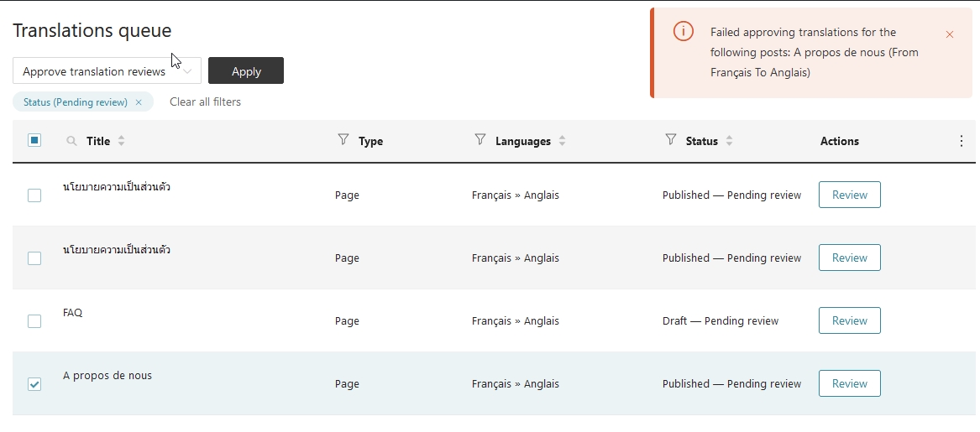Open the three-dot column options menu
The width and height of the screenshot is (980, 432).
pos(962,141)
